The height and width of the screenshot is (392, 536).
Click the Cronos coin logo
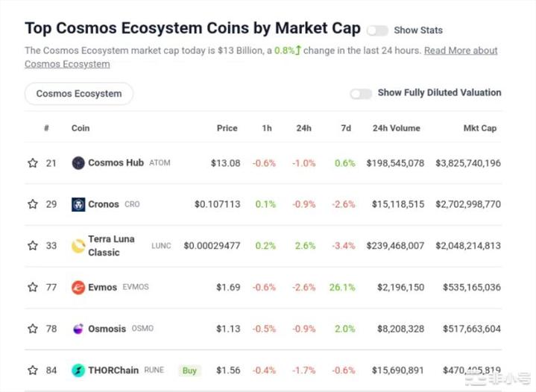tap(78, 204)
